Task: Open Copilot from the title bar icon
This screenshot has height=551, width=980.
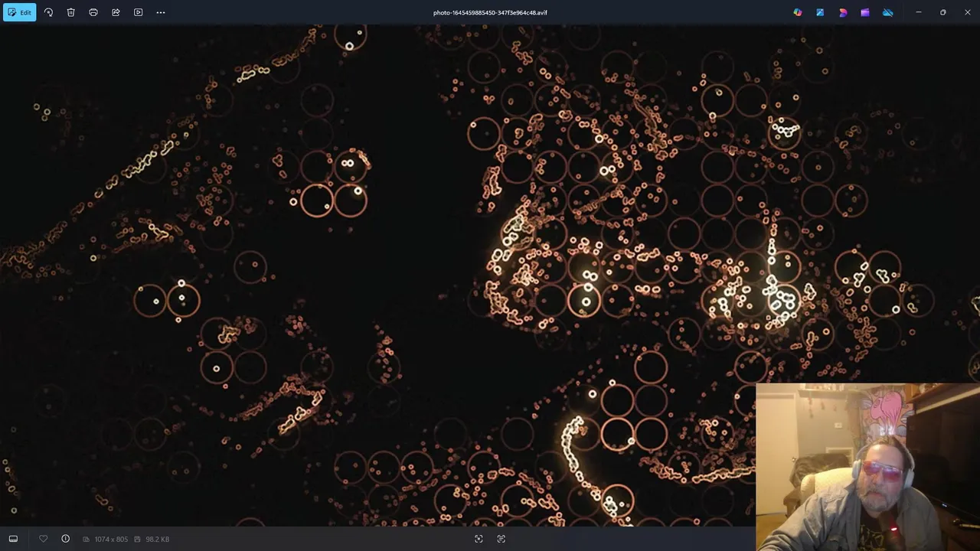Action: pyautogui.click(x=798, y=12)
